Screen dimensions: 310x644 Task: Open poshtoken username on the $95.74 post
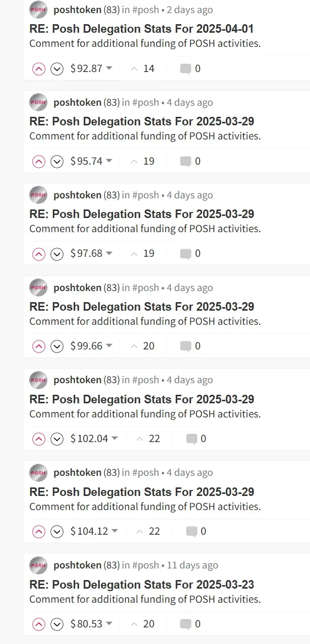[x=77, y=102]
